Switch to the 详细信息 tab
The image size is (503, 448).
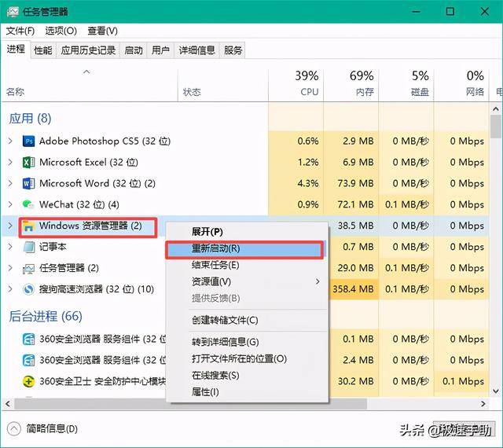(196, 50)
